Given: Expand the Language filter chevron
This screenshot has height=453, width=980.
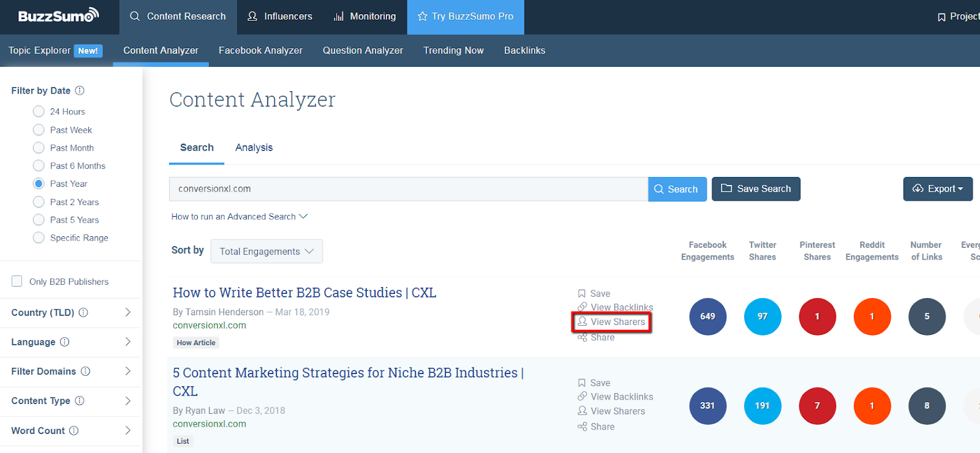Looking at the screenshot, I should coord(128,342).
